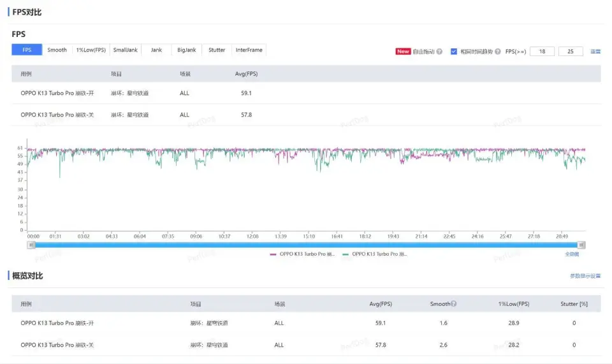This screenshot has width=612, height=364.
Task: Click the left handle of time range slider
Action: pos(30,245)
